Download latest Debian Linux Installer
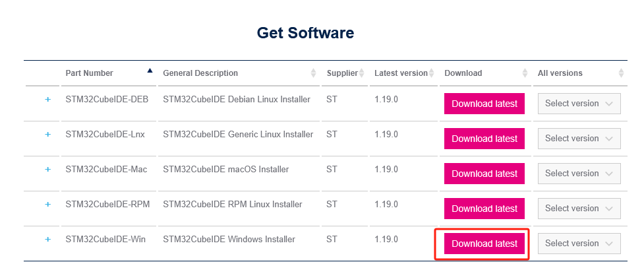The height and width of the screenshot is (266, 644). (x=484, y=104)
